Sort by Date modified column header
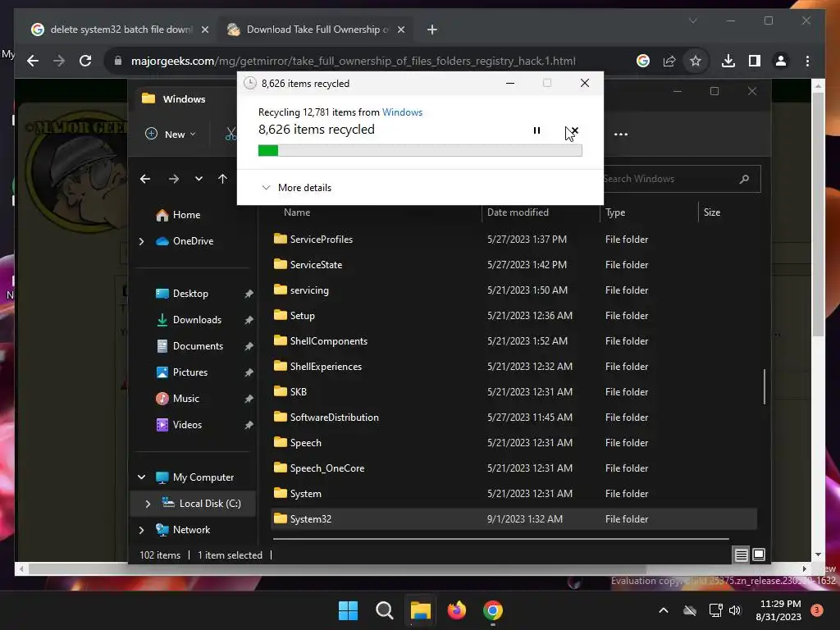The image size is (840, 630). tap(518, 212)
